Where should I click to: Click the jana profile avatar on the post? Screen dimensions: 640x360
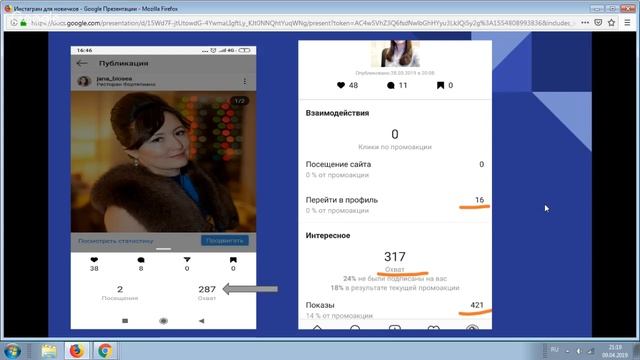pyautogui.click(x=84, y=81)
